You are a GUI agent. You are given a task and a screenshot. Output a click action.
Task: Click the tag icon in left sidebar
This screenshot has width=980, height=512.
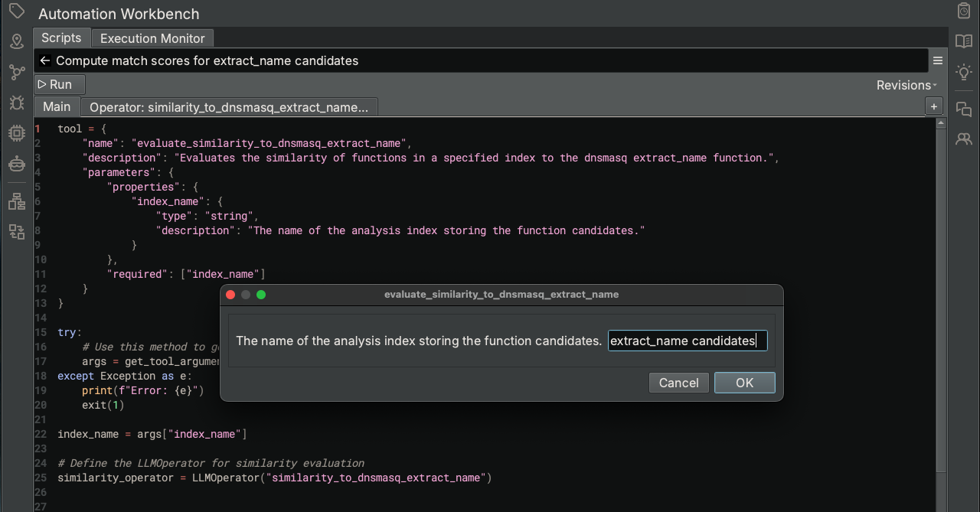[16, 11]
